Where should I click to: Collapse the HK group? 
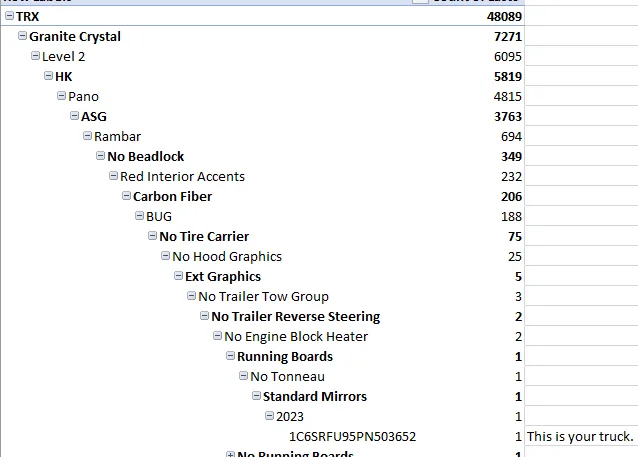pos(48,76)
